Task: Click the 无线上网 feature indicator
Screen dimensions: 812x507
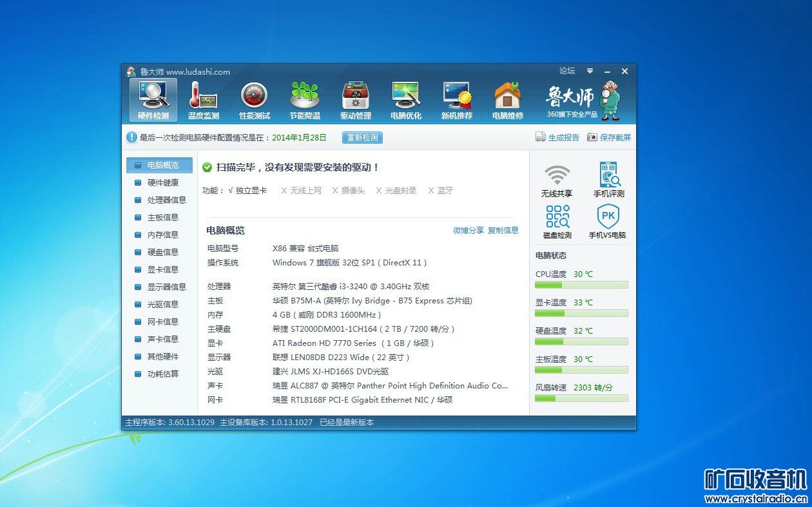Action: point(301,191)
